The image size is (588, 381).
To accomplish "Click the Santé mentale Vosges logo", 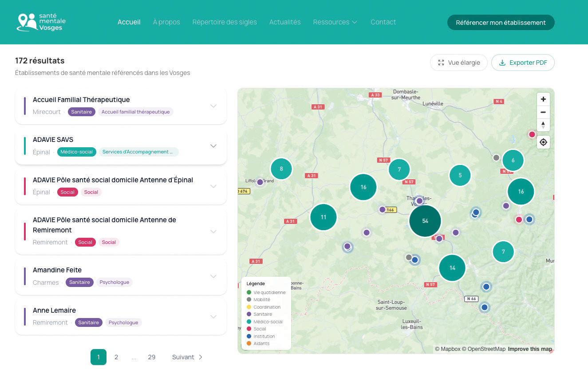I will click(x=41, y=22).
